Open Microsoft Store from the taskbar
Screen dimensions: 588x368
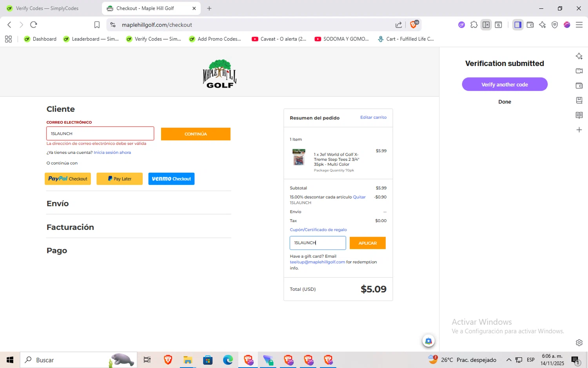tap(208, 360)
